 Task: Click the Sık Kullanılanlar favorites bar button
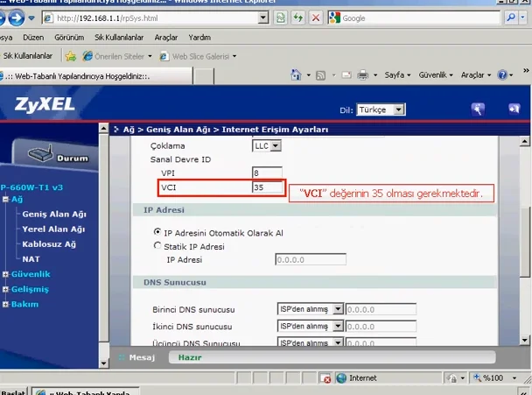(x=28, y=56)
